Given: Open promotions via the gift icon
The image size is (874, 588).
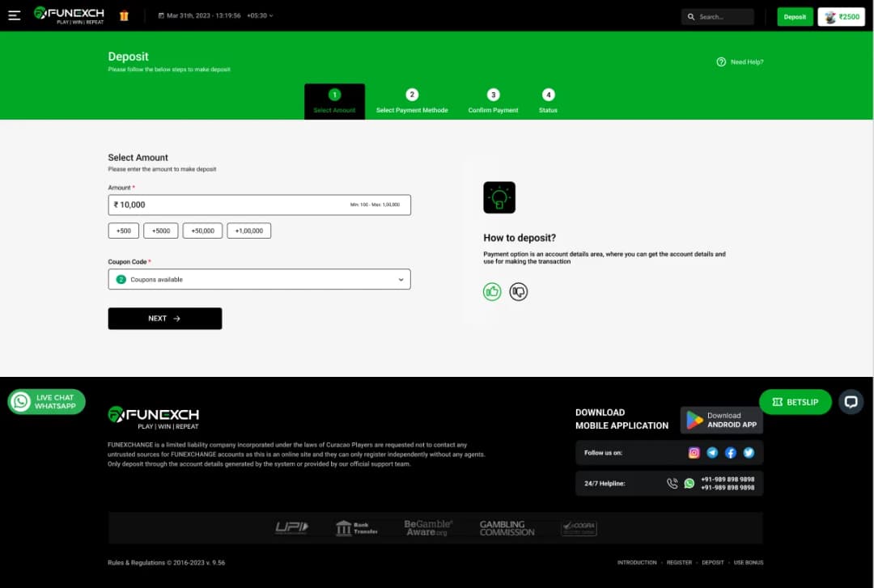Looking at the screenshot, I should (123, 15).
